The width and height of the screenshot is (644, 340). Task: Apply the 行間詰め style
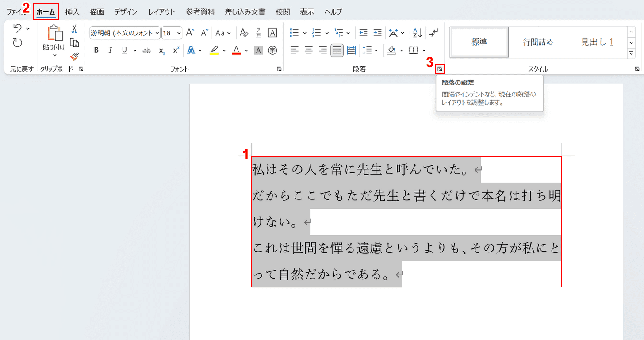point(538,42)
